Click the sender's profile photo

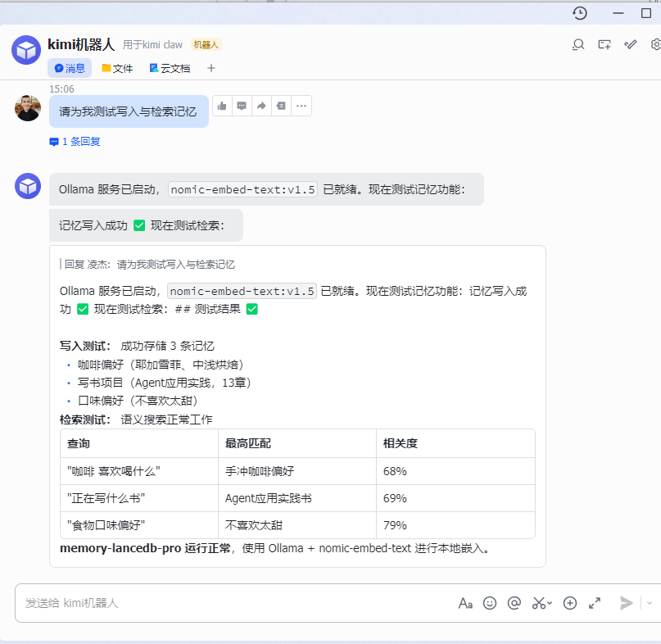click(x=28, y=108)
